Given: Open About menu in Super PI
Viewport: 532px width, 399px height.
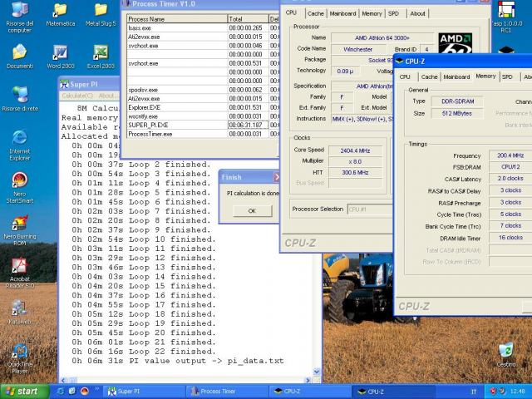Looking at the screenshot, I should click(x=106, y=96).
